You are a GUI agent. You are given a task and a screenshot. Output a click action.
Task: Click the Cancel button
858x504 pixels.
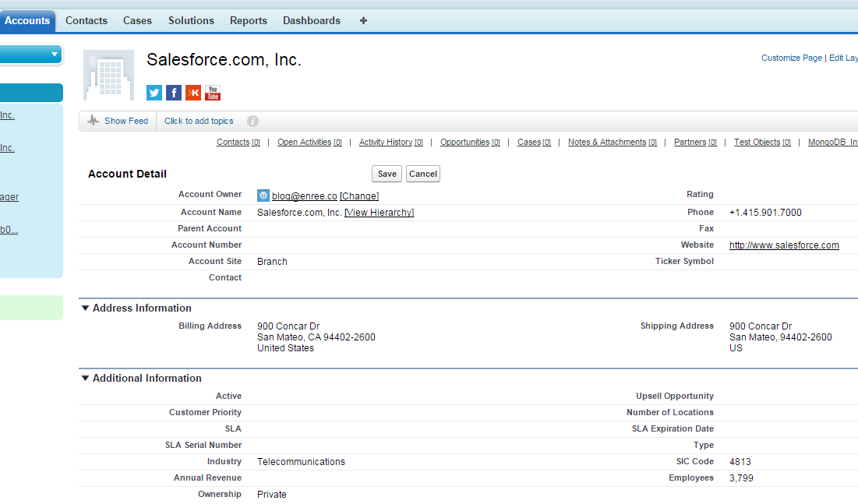423,174
